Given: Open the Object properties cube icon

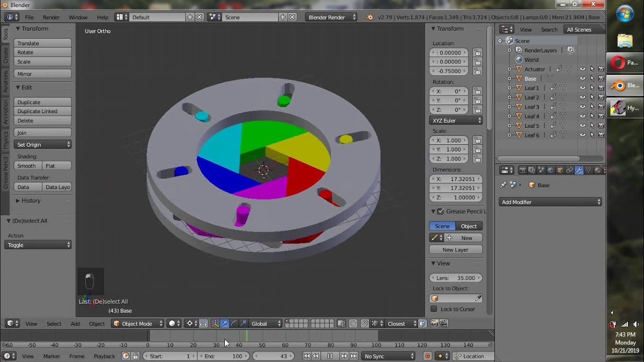Looking at the screenshot, I should tap(560, 170).
